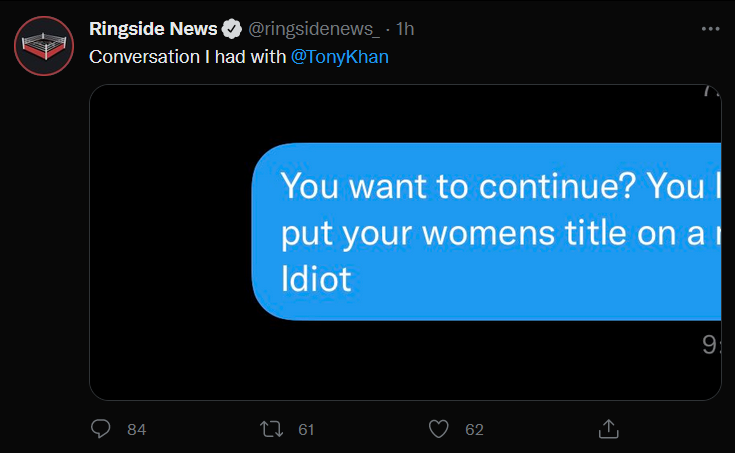The height and width of the screenshot is (453, 735).
Task: Click the word Idiot in the bubble
Action: pos(316,279)
